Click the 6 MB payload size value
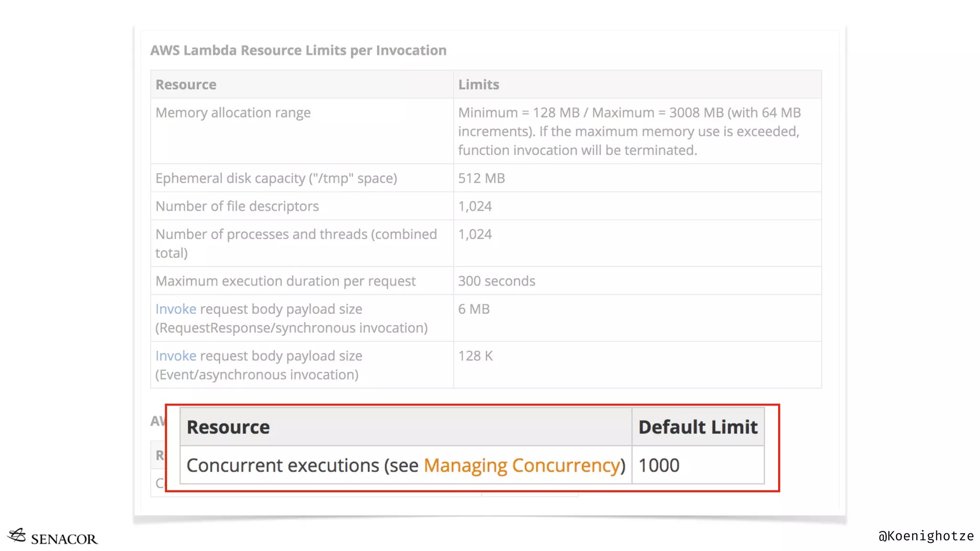Screen dimensions: 980x551 474,309
